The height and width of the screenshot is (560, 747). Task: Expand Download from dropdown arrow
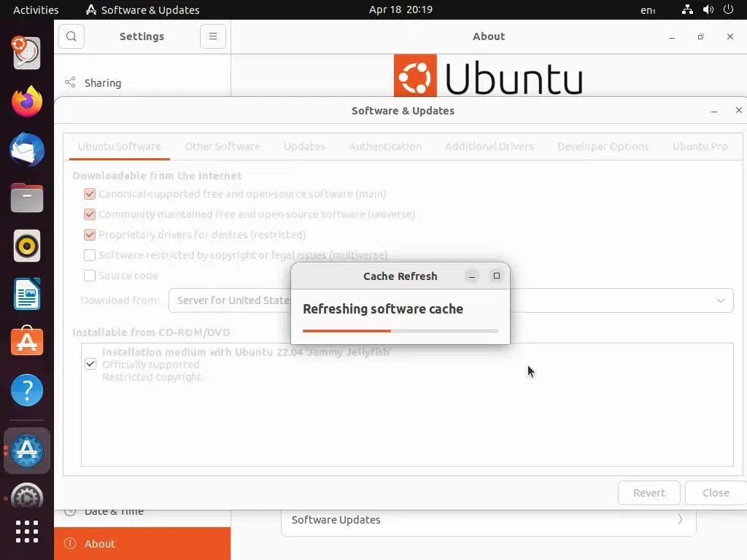click(x=720, y=300)
